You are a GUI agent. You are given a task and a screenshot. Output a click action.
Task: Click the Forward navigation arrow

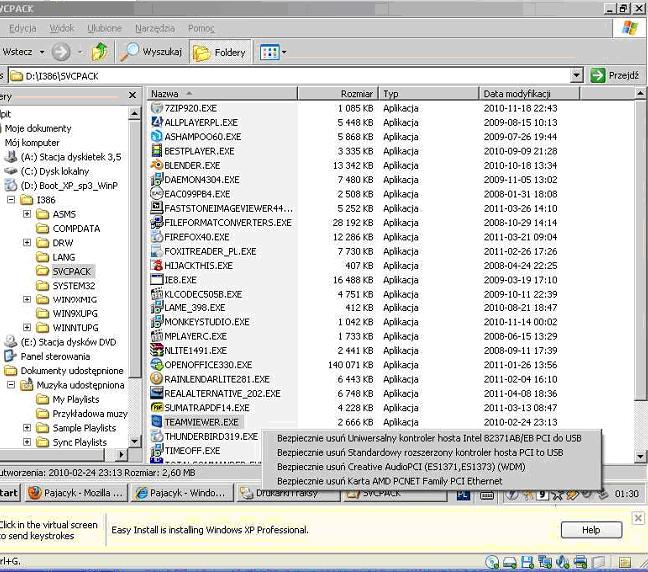(61, 52)
